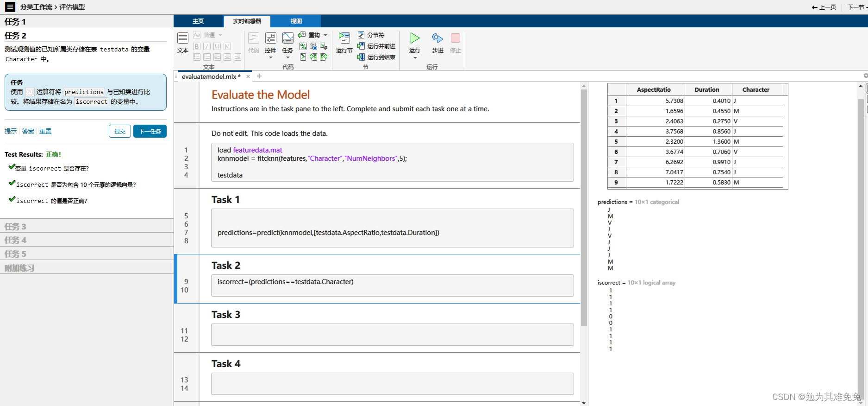Add a new editor tab with plus

tap(259, 76)
